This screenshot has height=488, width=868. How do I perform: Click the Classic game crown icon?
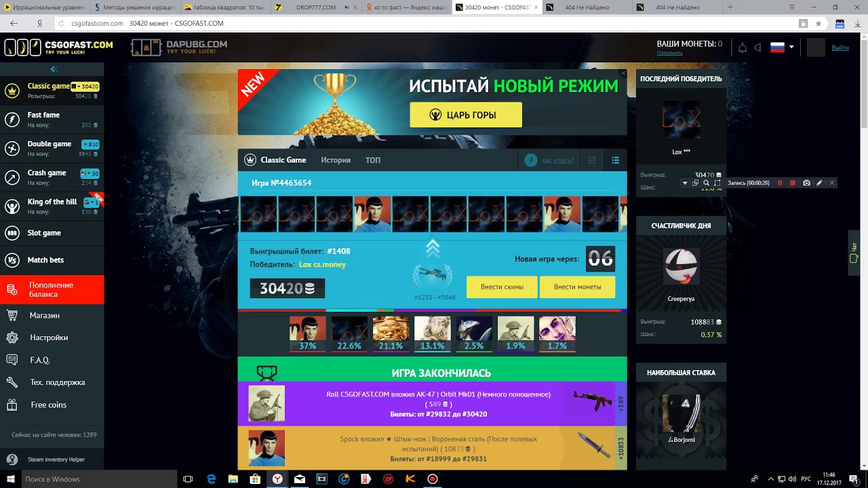tap(12, 91)
